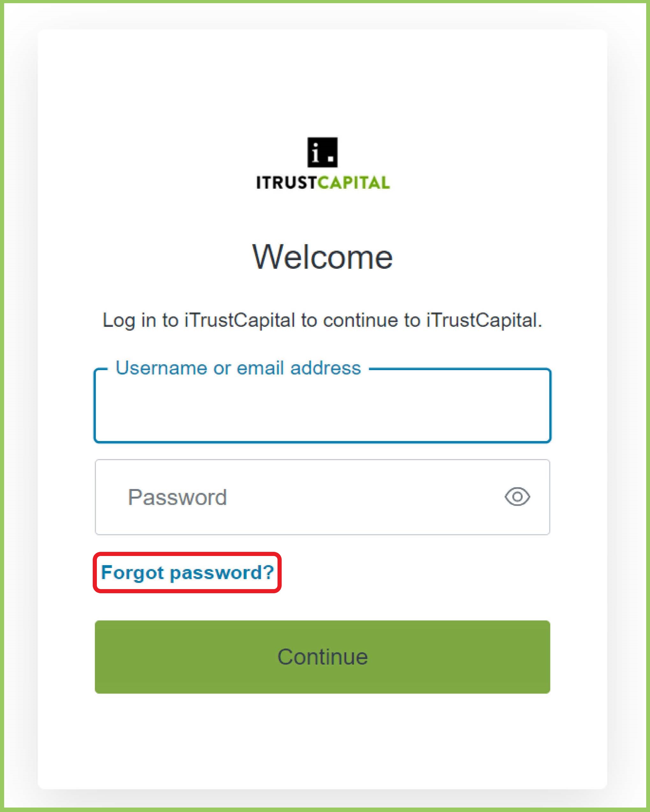Viewport: 650px width, 812px height.
Task: Toggle password visibility in the Password field
Action: coord(517,497)
